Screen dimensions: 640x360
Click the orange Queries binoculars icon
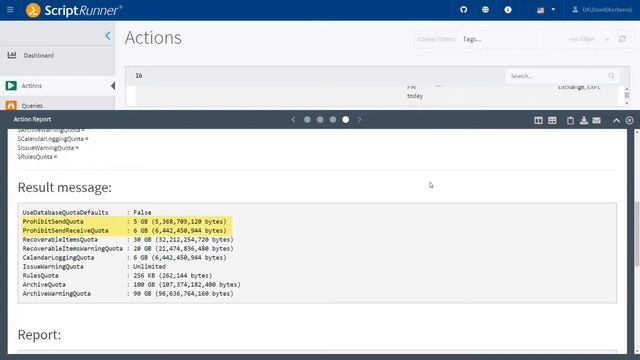(x=11, y=105)
